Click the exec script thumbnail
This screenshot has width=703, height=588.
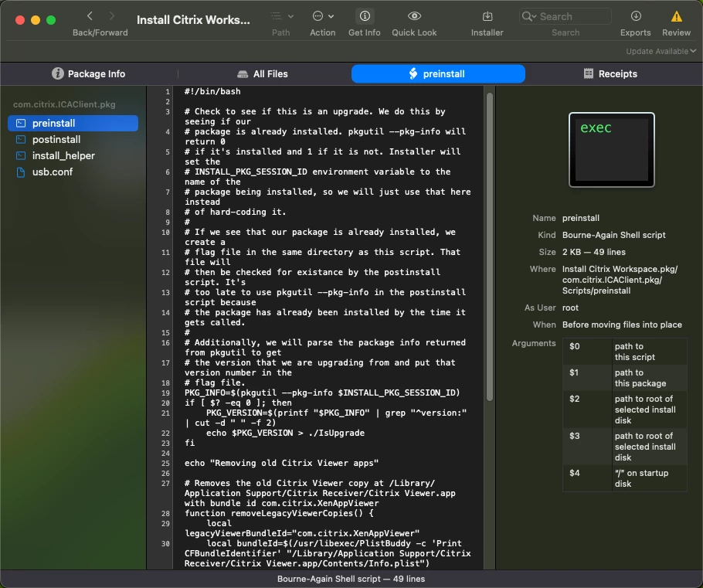(x=612, y=150)
